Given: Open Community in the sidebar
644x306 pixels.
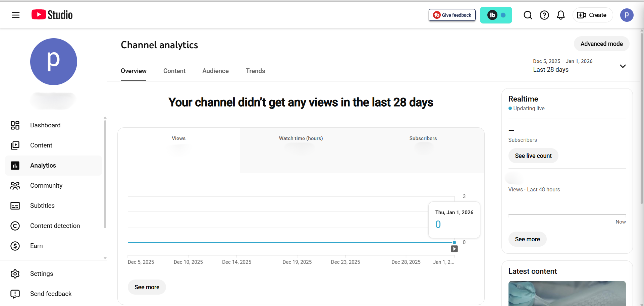Looking at the screenshot, I should tap(54, 186).
